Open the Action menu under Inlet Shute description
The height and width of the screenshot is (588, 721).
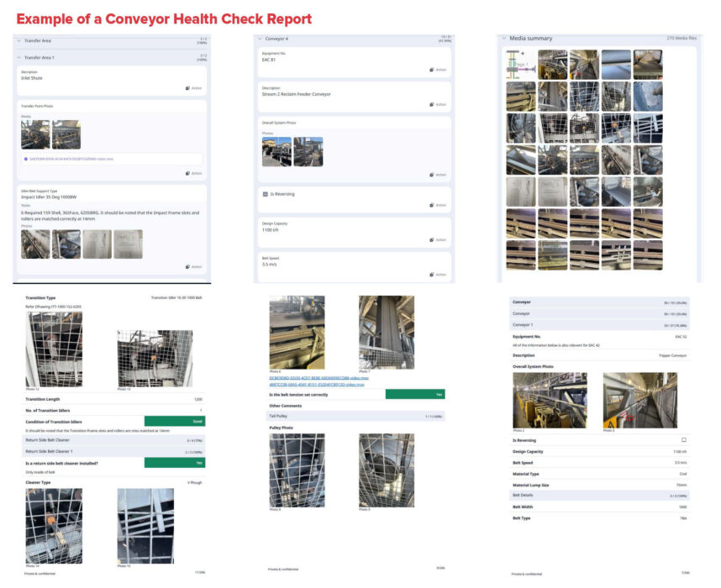(192, 88)
